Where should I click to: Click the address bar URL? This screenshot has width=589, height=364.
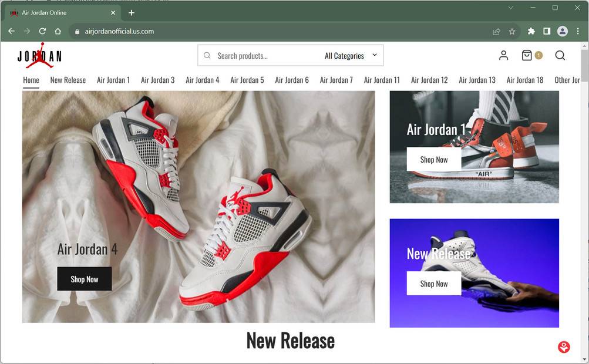coord(119,32)
